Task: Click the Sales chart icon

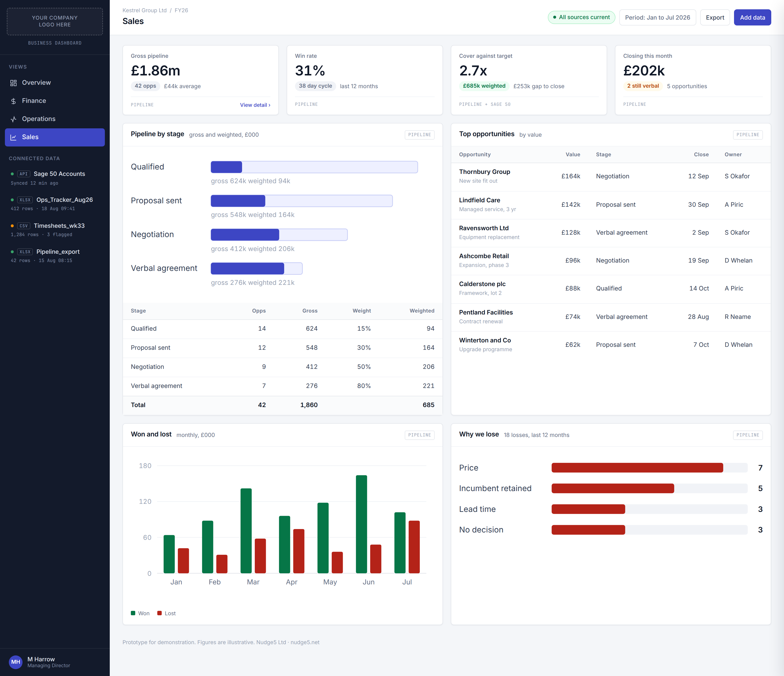Action: pyautogui.click(x=14, y=137)
